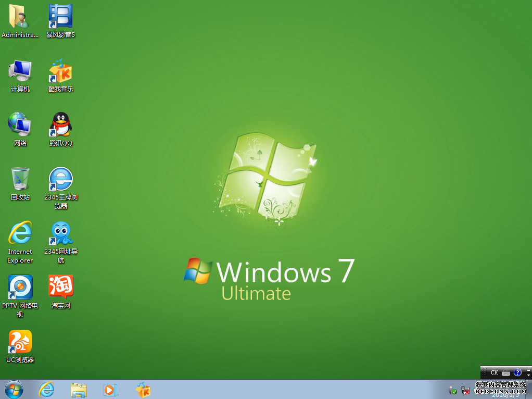
Task: Open the Windows Start menu orb
Action: (14, 390)
